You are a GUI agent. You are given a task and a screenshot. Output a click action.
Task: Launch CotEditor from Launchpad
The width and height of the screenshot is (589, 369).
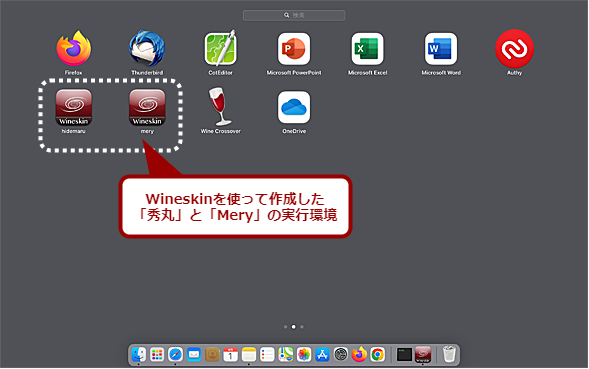[x=220, y=49]
